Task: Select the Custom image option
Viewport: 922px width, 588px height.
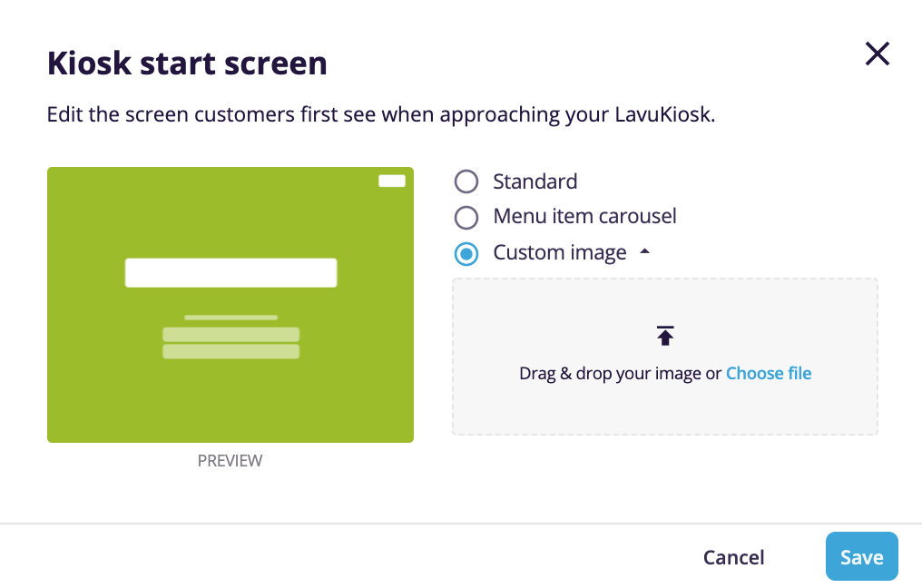Action: click(x=466, y=254)
